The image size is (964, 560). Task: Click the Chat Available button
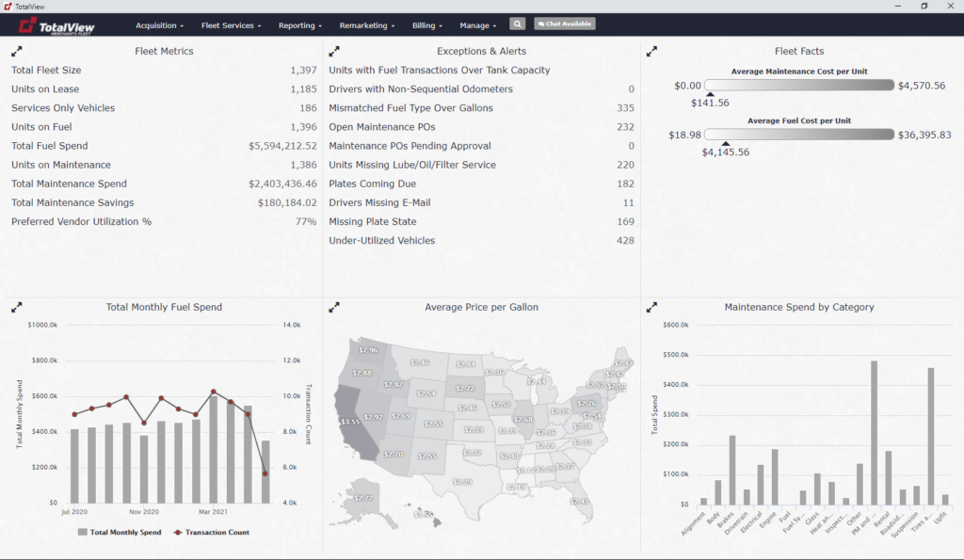coord(564,24)
